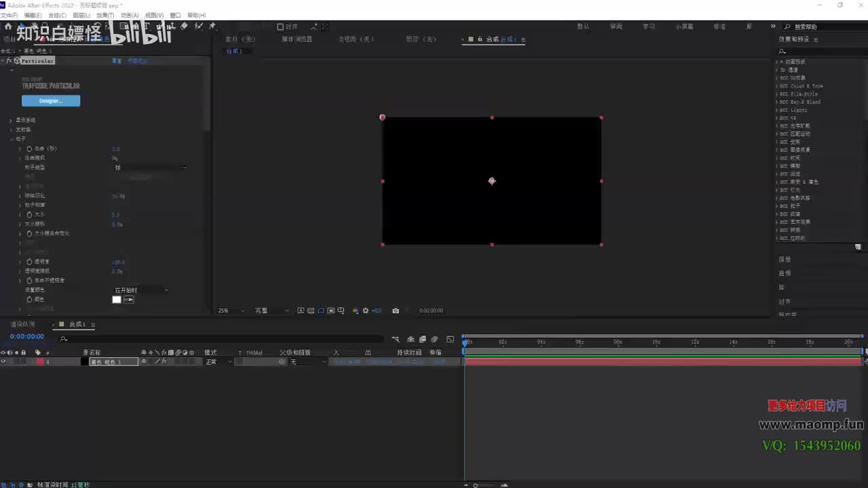Click the preview time 0:00:00:00 in viewer
Screen dimensions: 868x488
(x=431, y=310)
